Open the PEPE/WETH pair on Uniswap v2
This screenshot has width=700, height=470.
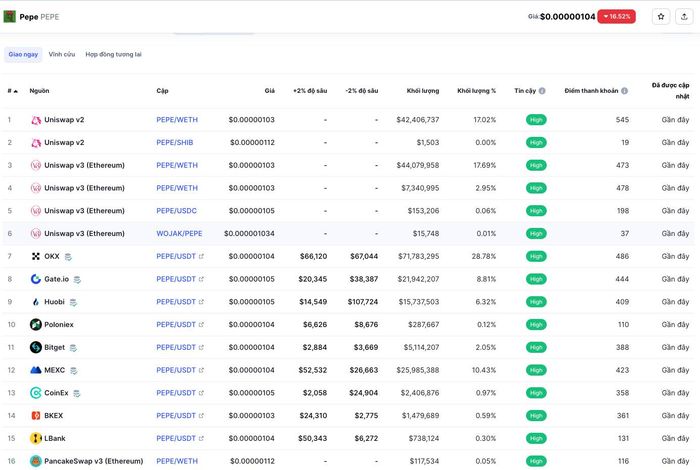177,120
